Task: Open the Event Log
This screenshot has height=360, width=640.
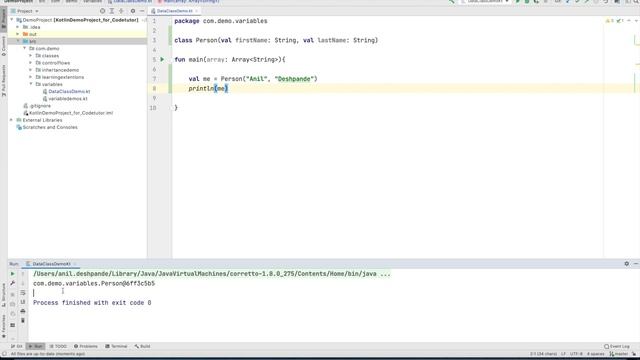Action: point(617,346)
